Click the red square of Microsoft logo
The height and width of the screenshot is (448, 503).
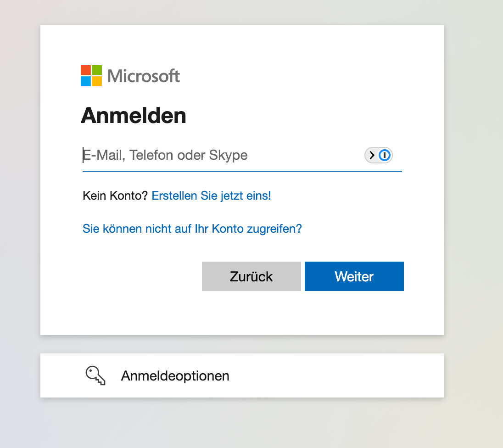(x=86, y=70)
